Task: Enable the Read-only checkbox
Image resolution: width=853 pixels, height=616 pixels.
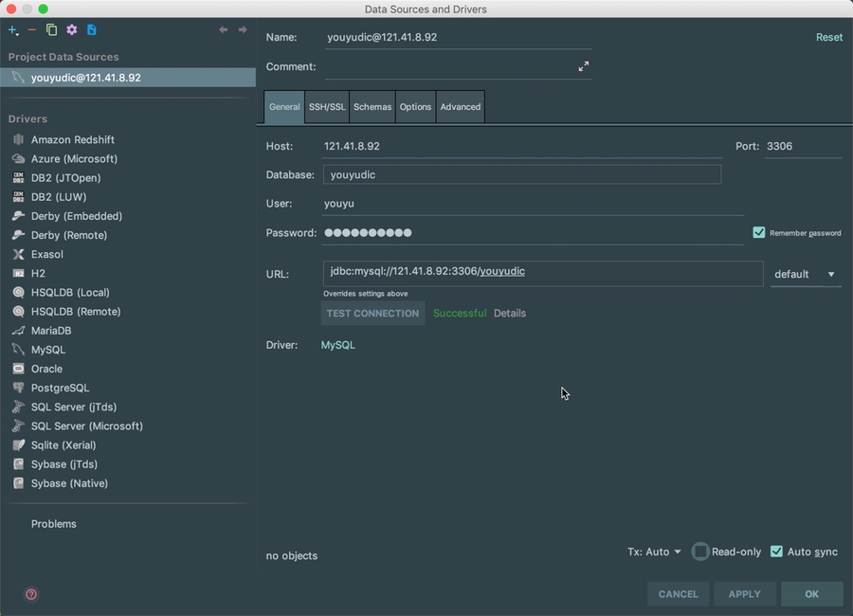Action: [700, 552]
